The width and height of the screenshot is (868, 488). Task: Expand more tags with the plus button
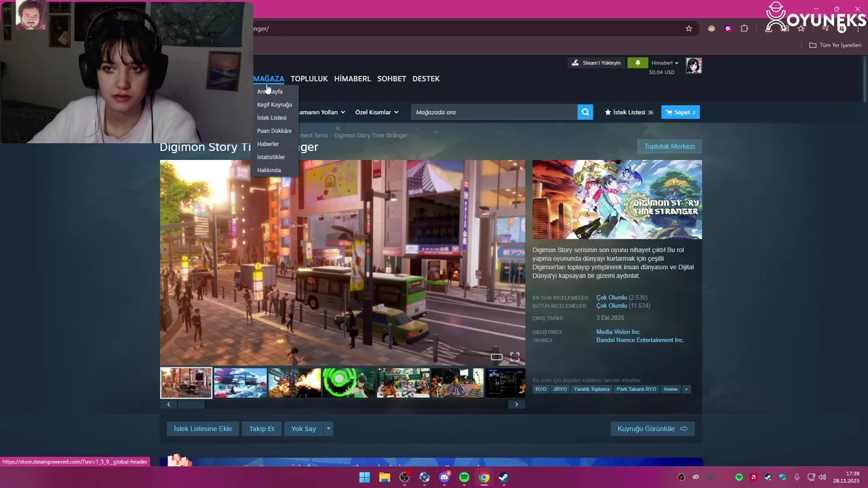point(686,389)
